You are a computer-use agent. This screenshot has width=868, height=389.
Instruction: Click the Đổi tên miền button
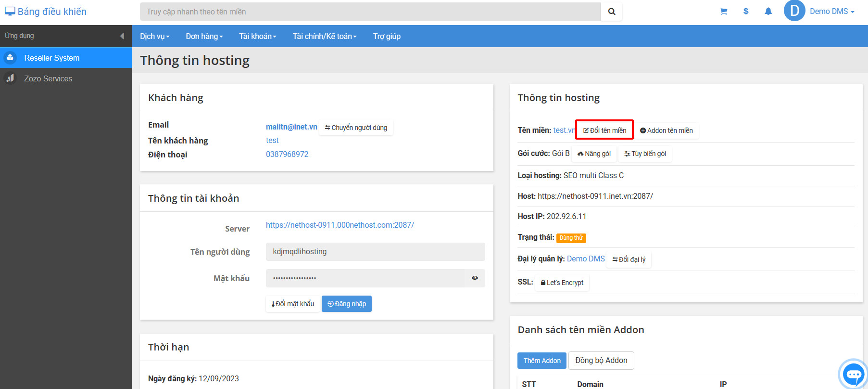click(604, 130)
